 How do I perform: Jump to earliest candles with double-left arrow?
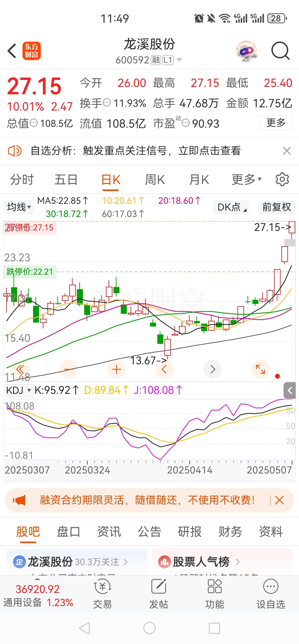click(x=21, y=369)
